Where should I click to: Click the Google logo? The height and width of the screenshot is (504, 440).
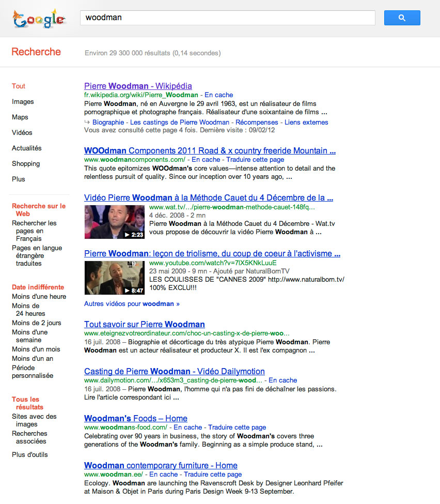[x=39, y=19]
